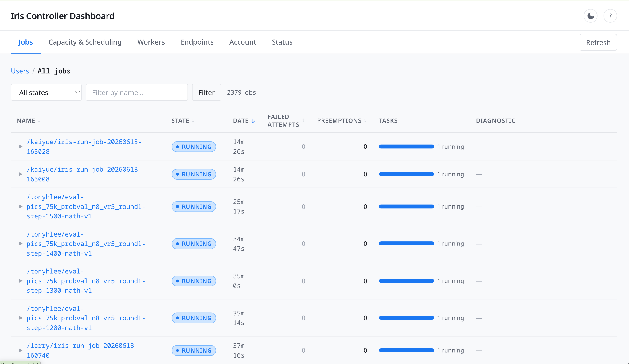Click the 35m 0s date value
The height and width of the screenshot is (364, 629).
click(239, 281)
